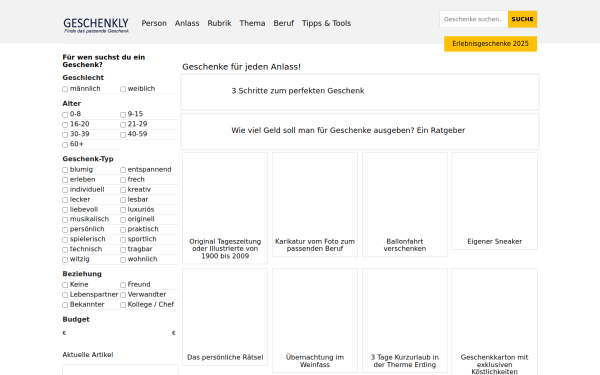Select age range 40-59
600x375 pixels.
pyautogui.click(x=123, y=134)
